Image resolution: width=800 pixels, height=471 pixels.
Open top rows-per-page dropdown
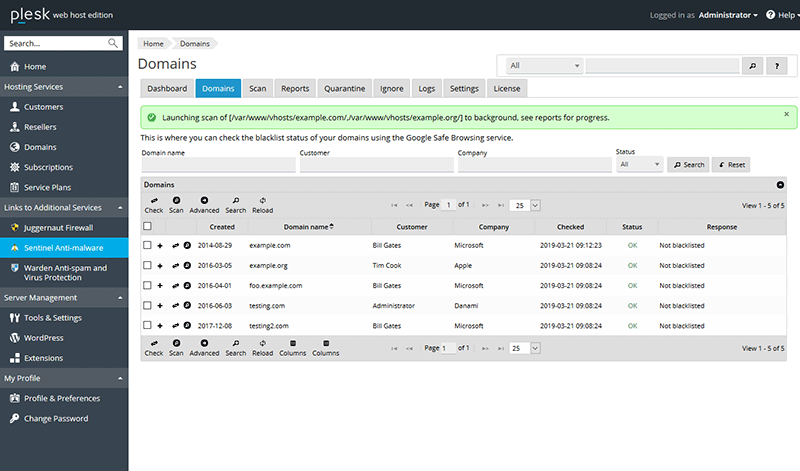[x=535, y=206]
